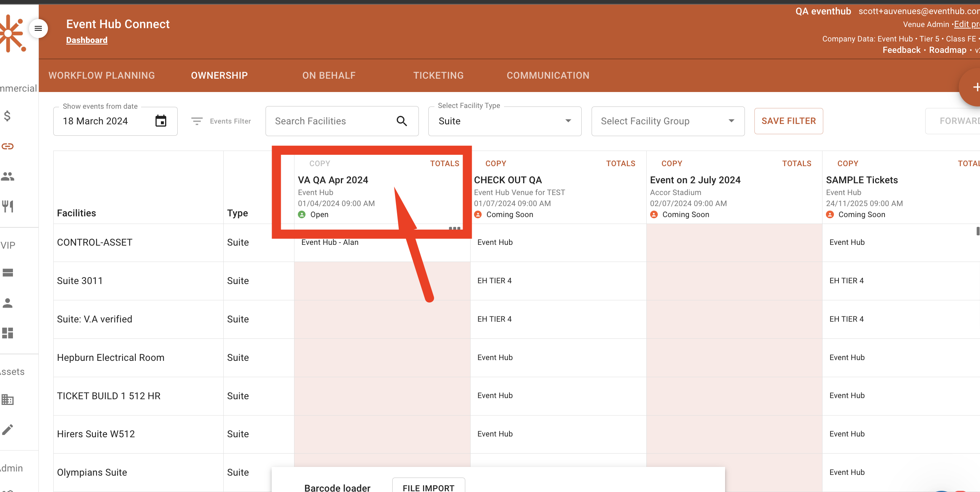Click the search magnifier icon

click(x=402, y=121)
